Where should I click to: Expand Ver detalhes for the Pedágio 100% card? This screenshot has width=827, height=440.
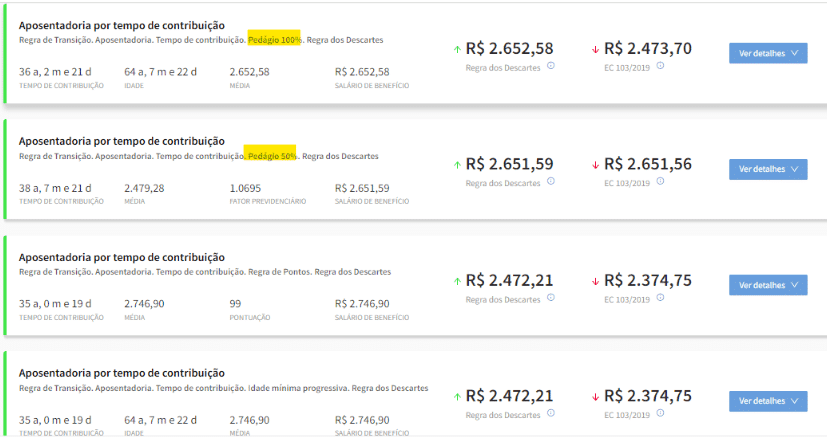768,53
